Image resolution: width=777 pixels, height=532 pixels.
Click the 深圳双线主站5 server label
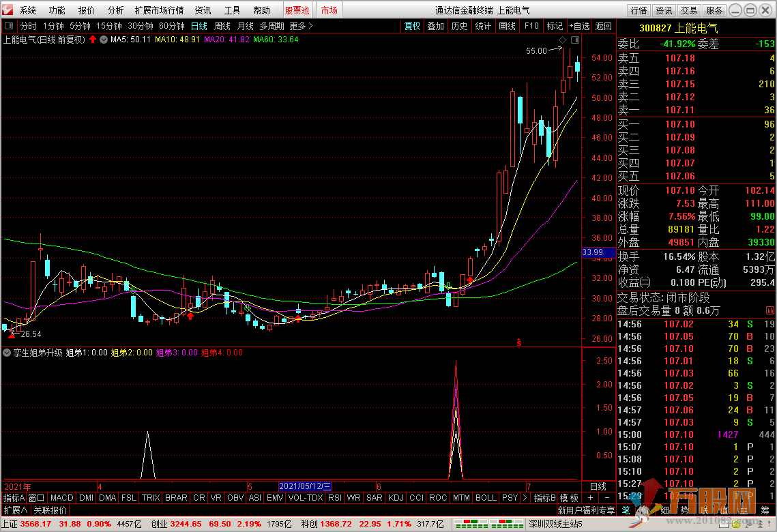555,524
